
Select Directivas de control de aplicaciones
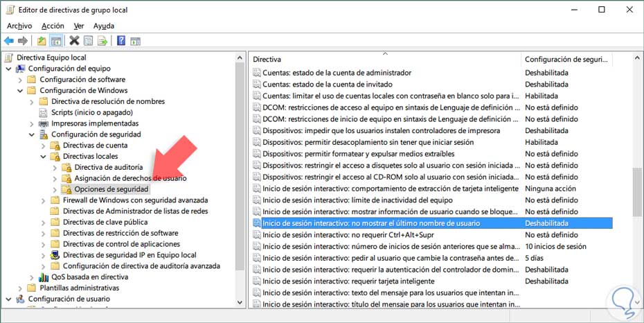[x=121, y=244]
